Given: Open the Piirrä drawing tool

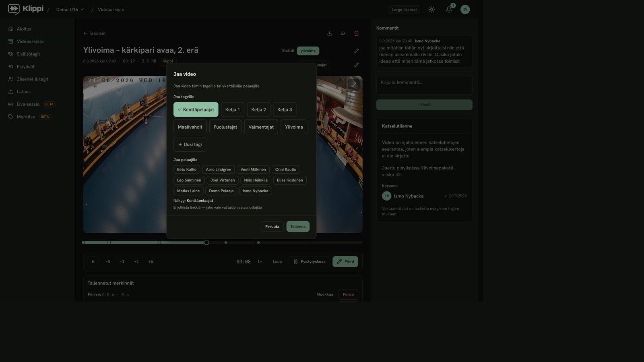Looking at the screenshot, I should tap(345, 261).
